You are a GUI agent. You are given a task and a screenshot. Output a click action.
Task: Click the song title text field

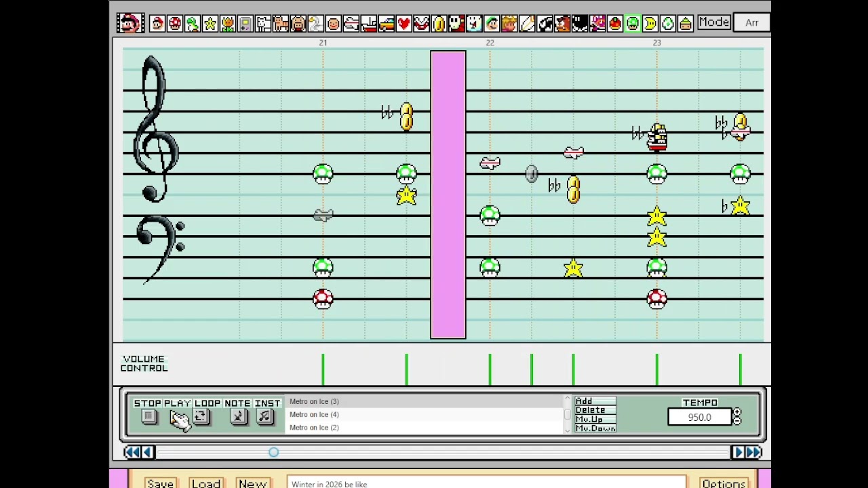[x=486, y=483]
